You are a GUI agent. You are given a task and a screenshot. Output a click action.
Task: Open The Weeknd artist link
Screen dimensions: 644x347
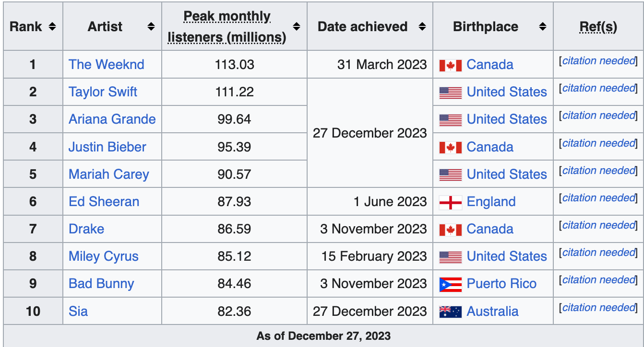(x=106, y=65)
